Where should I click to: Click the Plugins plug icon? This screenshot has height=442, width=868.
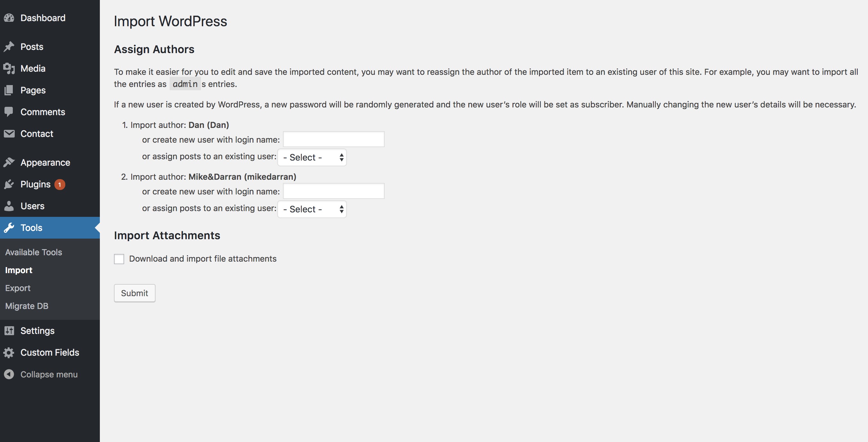tap(9, 184)
